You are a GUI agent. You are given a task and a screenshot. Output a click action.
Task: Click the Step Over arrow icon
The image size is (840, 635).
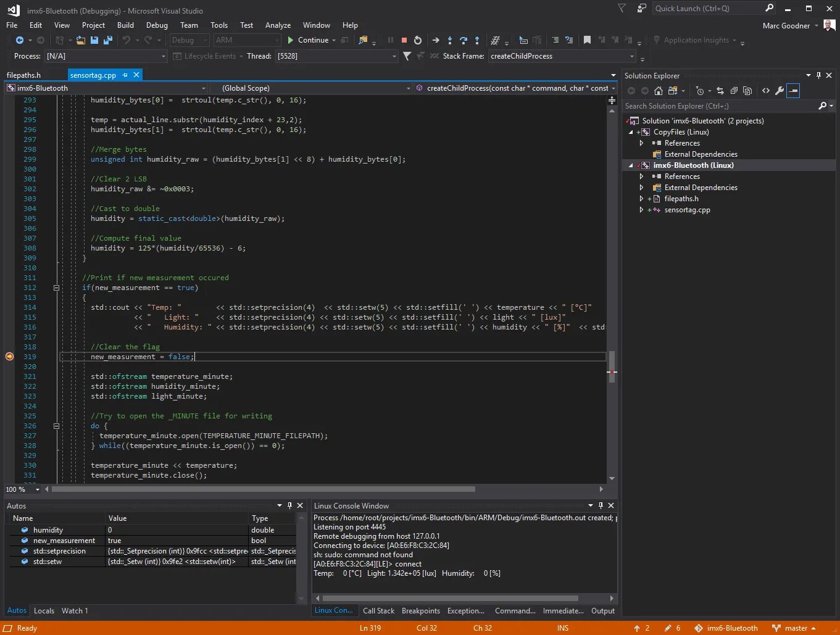coord(463,40)
